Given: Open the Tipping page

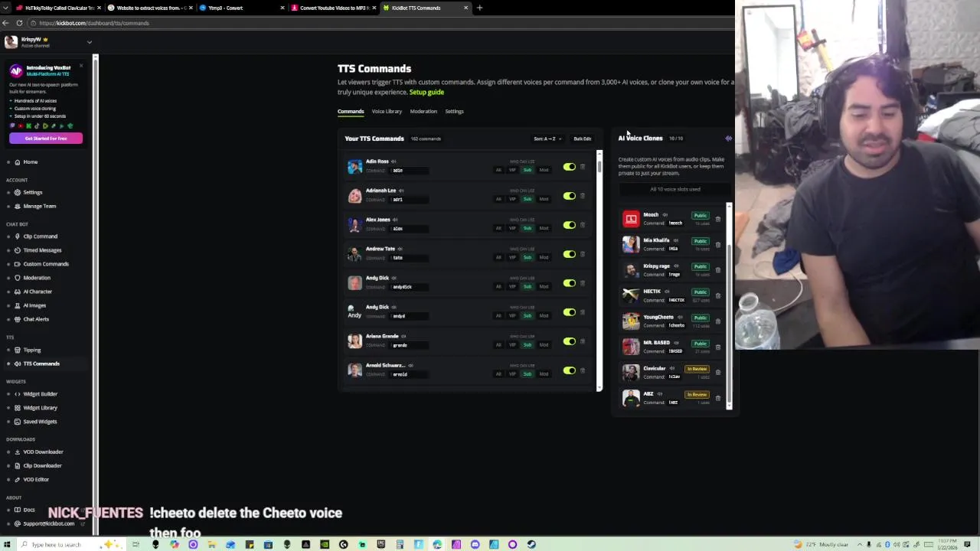Looking at the screenshot, I should (32, 350).
